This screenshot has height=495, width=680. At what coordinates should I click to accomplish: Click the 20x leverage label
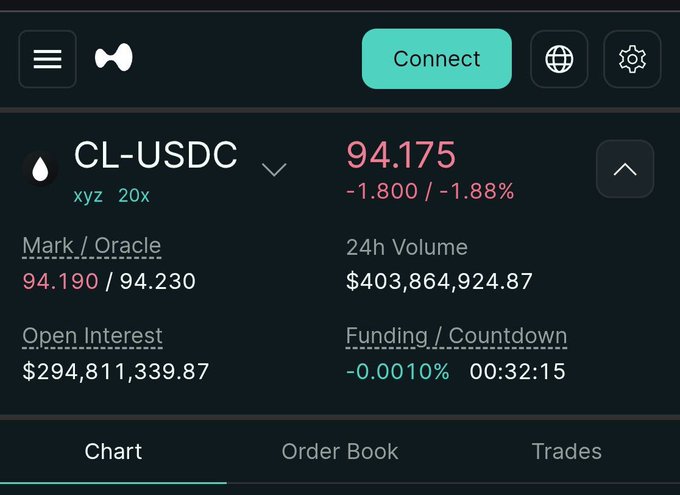(134, 196)
